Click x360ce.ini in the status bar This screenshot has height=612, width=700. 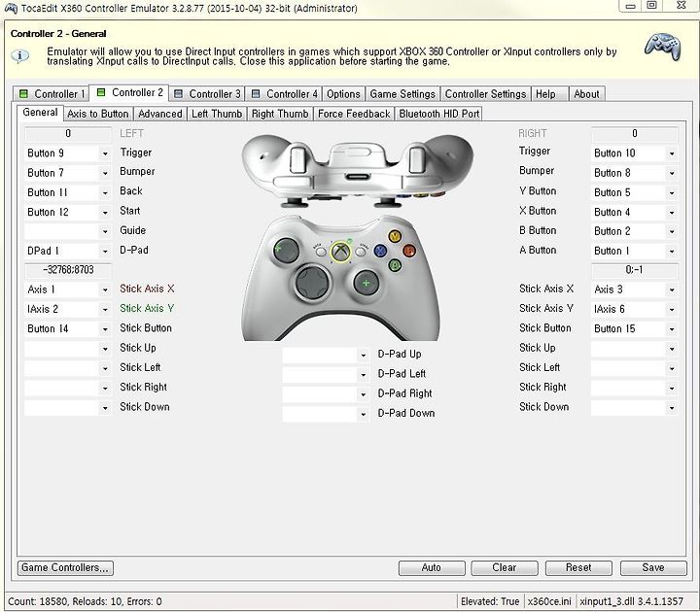tap(549, 601)
